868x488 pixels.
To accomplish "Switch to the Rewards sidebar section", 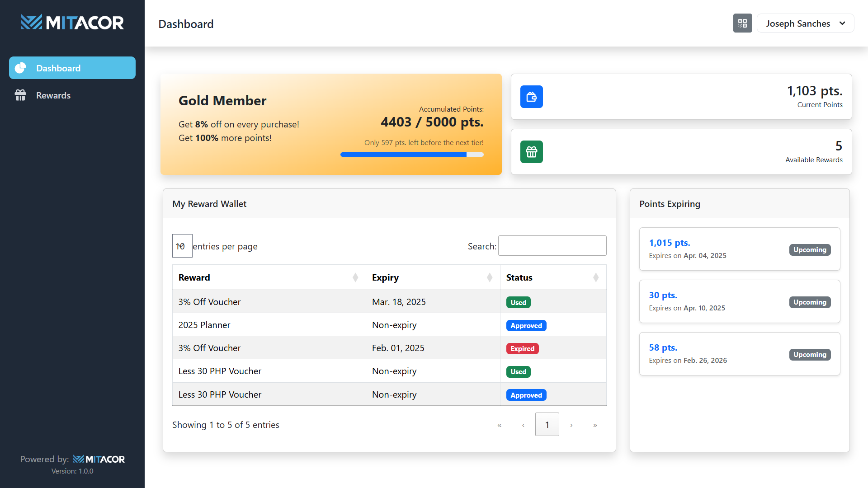I will click(x=53, y=95).
